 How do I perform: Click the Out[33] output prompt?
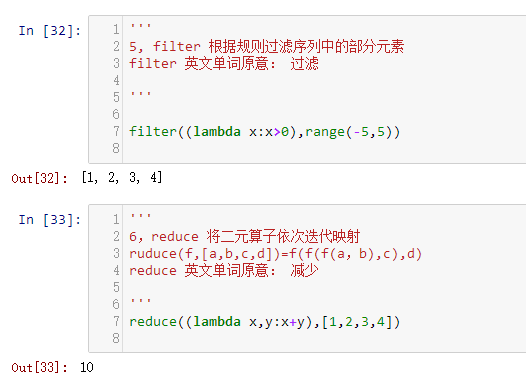[39, 368]
